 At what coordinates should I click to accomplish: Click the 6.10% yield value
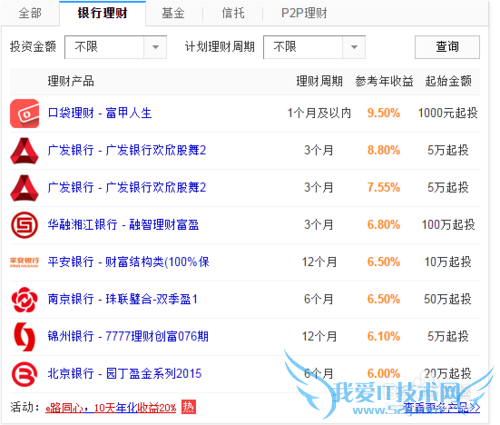point(384,336)
